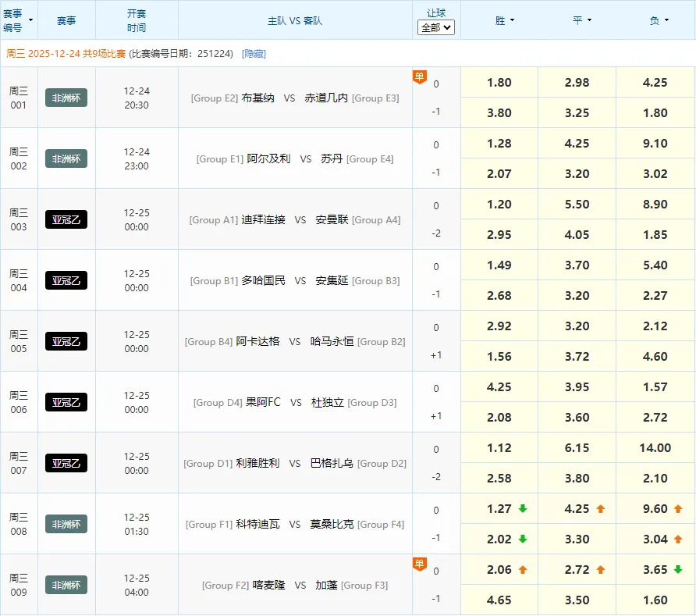Open team 阿尔及利 details link
This screenshot has height=616, width=696.
tap(268, 158)
